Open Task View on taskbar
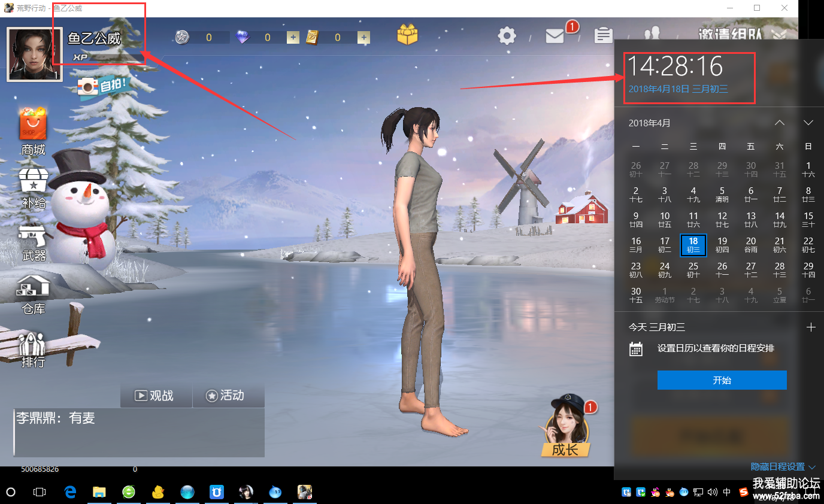824x504 pixels. click(x=40, y=492)
